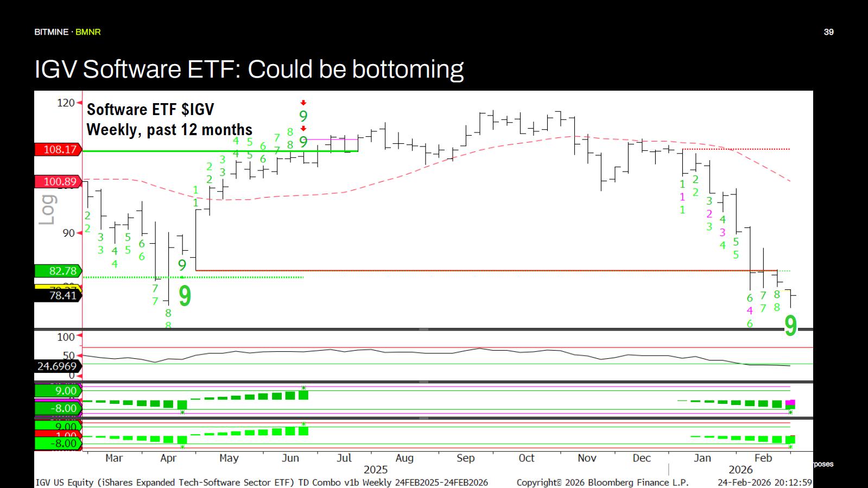Click the BMNR ticker in header
Screen dimensions: 868x488
click(x=88, y=32)
